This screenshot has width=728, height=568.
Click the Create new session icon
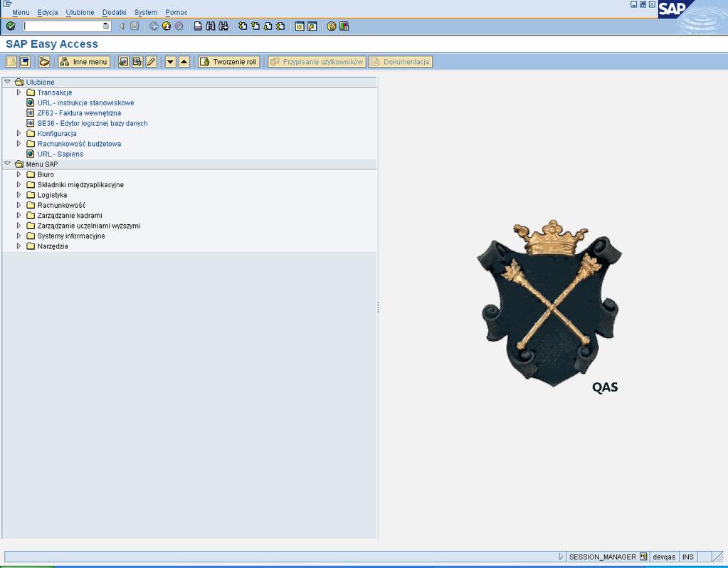[300, 26]
